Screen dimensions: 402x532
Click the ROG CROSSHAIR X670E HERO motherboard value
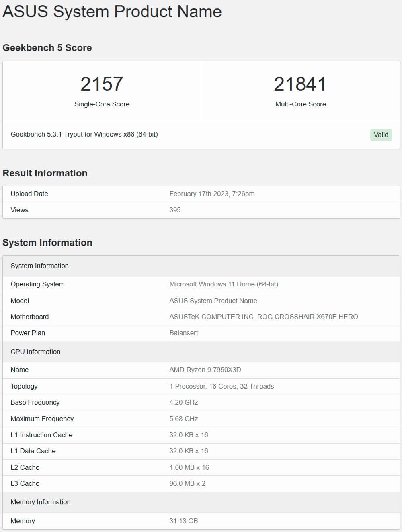pyautogui.click(x=263, y=317)
